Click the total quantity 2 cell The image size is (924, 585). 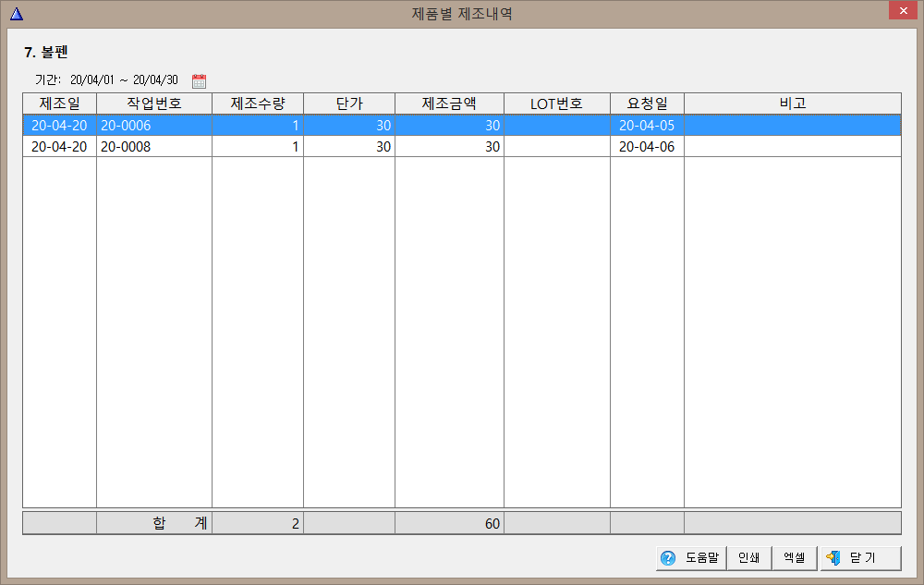258,523
